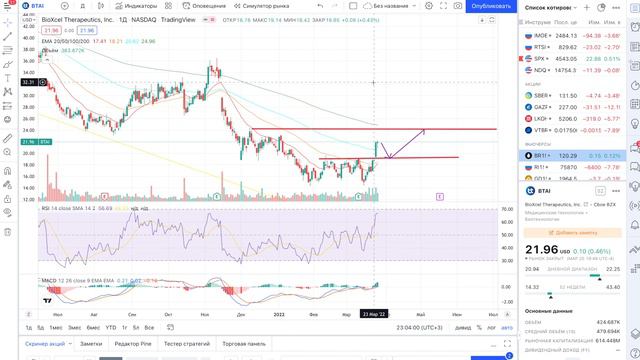Maximize the bottom panel

(507, 344)
